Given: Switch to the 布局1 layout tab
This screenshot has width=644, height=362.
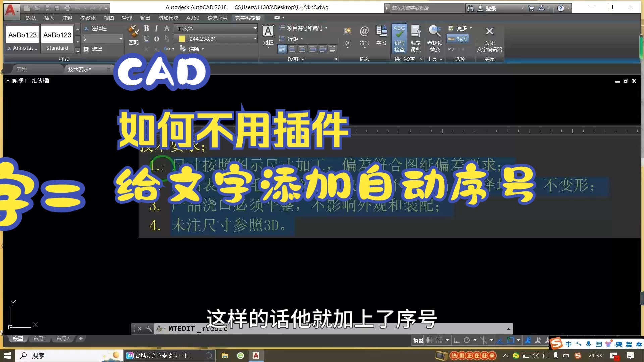Looking at the screenshot, I should pos(39,339).
